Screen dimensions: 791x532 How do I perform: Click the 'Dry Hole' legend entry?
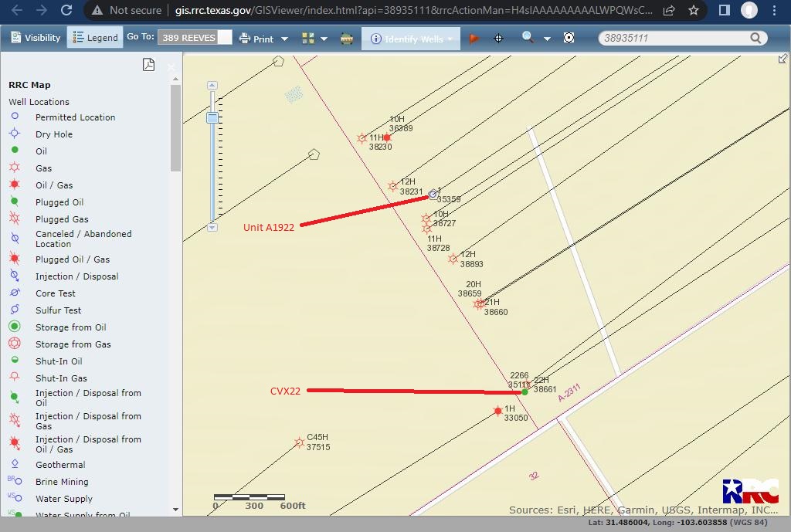(x=54, y=134)
